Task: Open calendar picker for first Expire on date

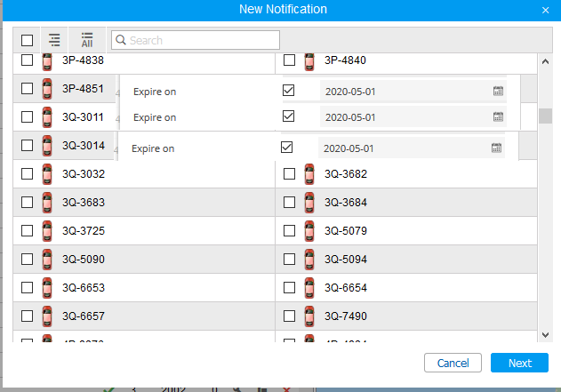Action: (x=498, y=91)
